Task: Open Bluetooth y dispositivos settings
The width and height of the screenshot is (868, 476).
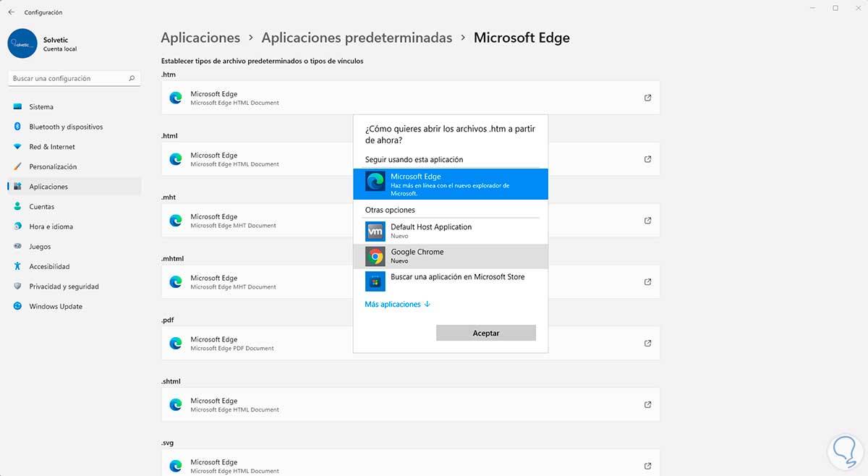Action: click(74, 127)
